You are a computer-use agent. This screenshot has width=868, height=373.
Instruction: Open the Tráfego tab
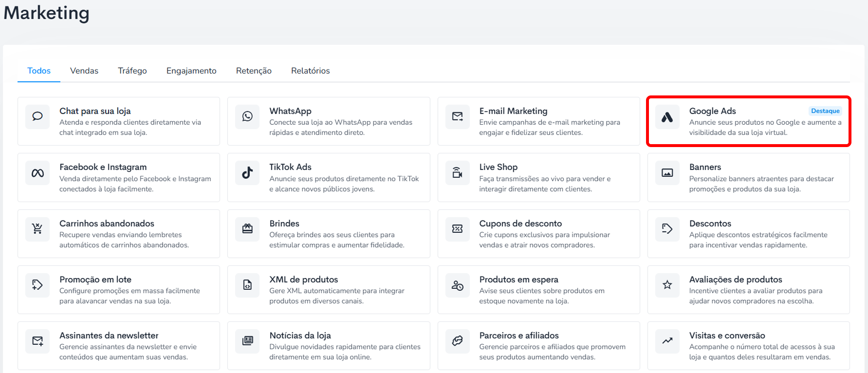132,71
